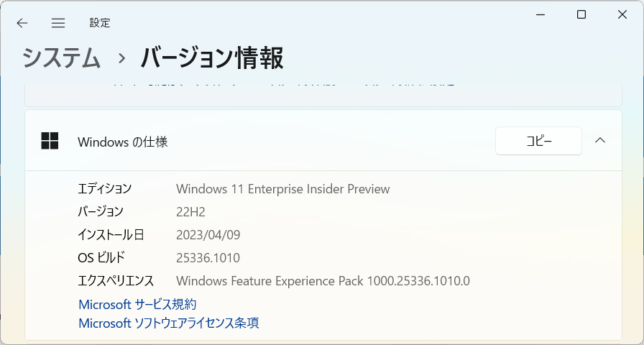Click the OS ビルド label
The height and width of the screenshot is (345, 644).
[x=101, y=258]
